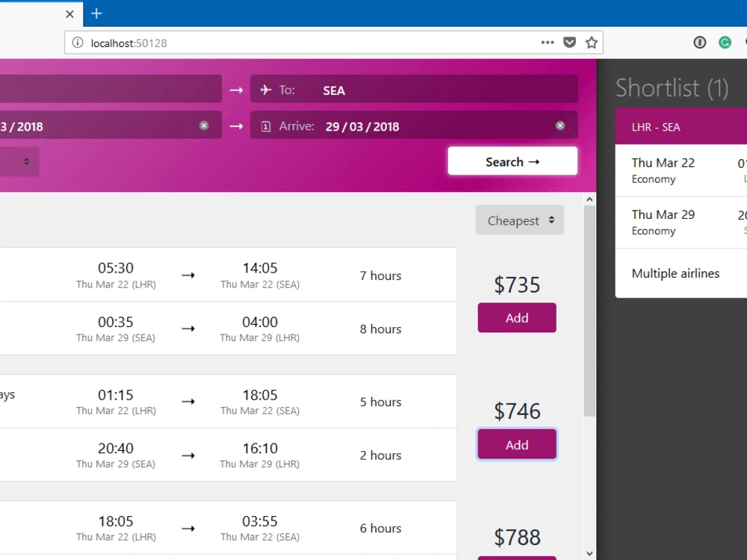Click the Shortlist (1) heading
The height and width of the screenshot is (560, 747).
[672, 88]
